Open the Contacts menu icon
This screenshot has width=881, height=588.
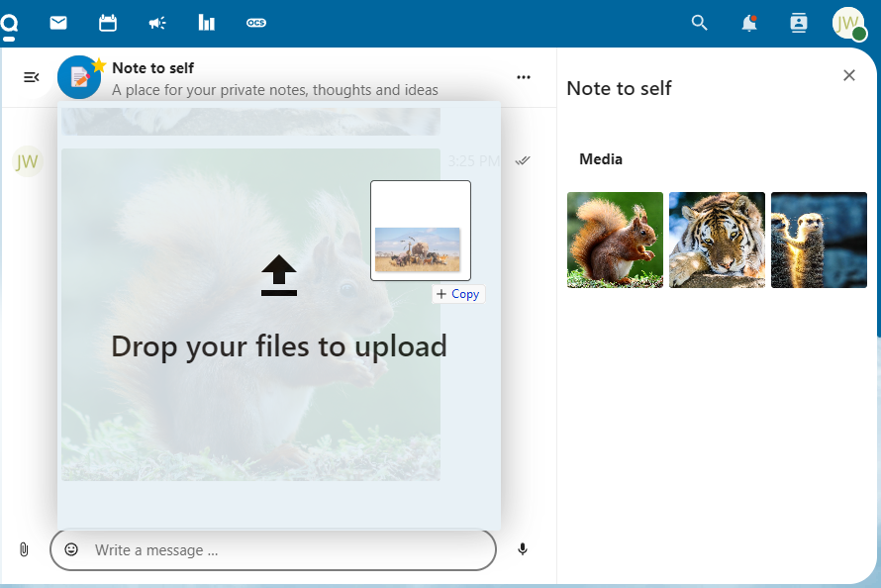click(799, 23)
